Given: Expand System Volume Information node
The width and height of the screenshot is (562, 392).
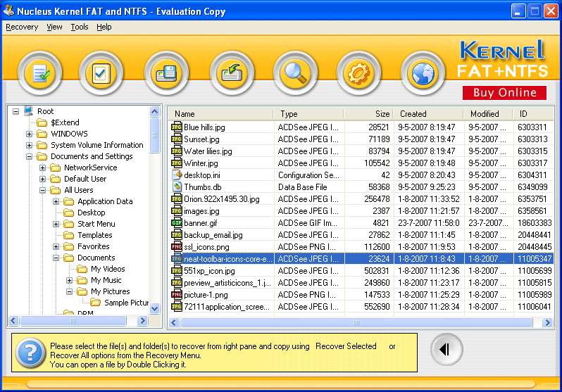Looking at the screenshot, I should pos(29,145).
